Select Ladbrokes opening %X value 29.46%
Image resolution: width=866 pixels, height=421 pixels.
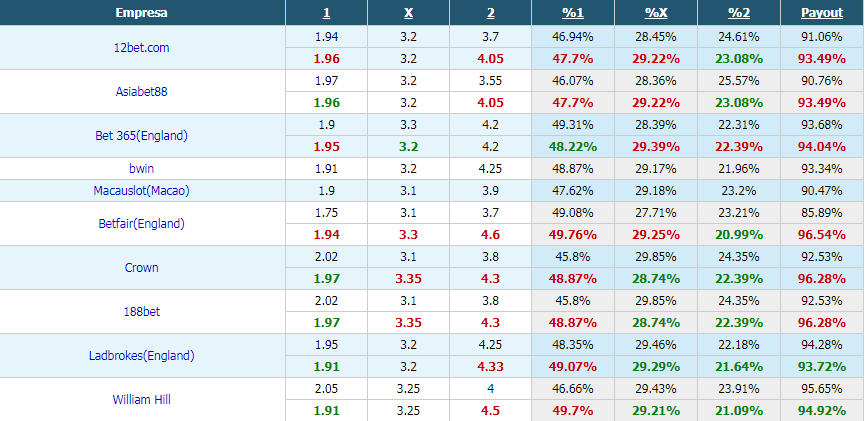coord(656,345)
